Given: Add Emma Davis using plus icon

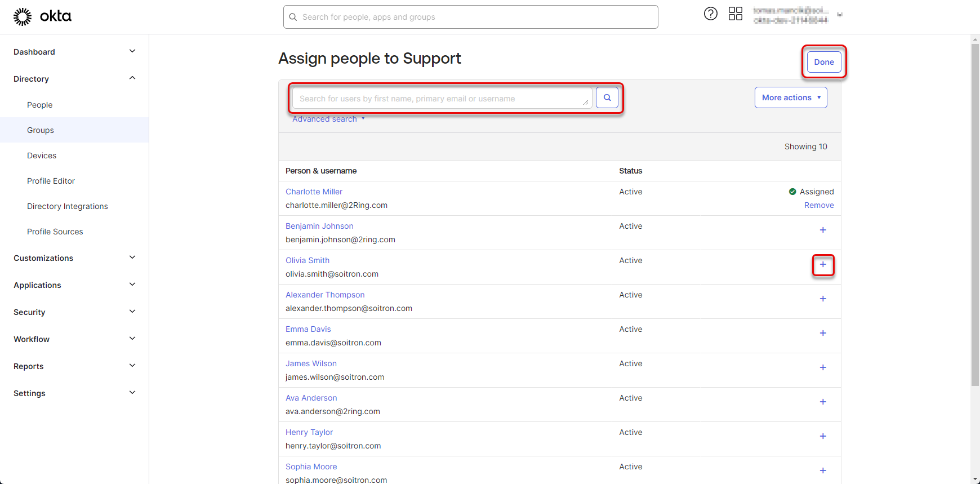Looking at the screenshot, I should 822,333.
